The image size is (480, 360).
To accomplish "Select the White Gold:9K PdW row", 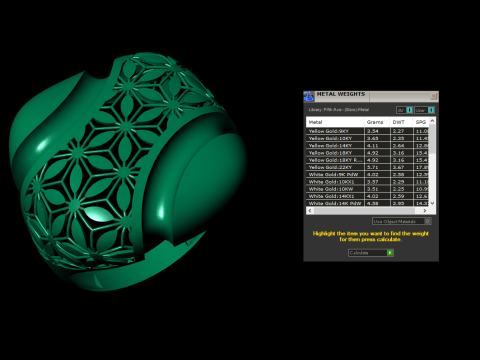I will point(367,174).
